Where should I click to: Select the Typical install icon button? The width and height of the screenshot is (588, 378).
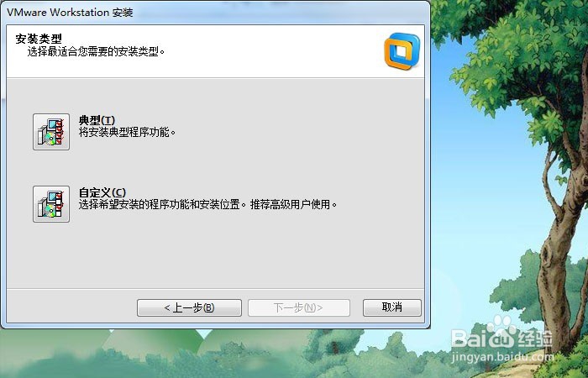click(51, 132)
